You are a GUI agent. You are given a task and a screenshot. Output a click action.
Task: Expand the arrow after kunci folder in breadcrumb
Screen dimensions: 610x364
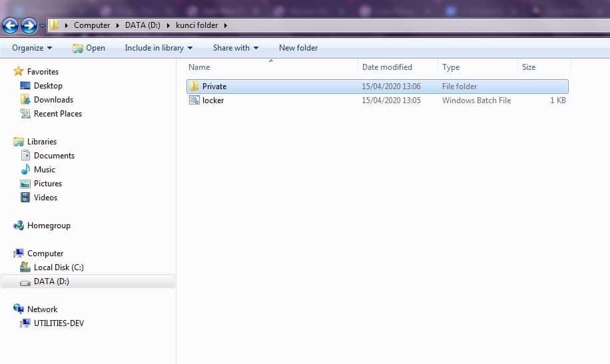225,26
